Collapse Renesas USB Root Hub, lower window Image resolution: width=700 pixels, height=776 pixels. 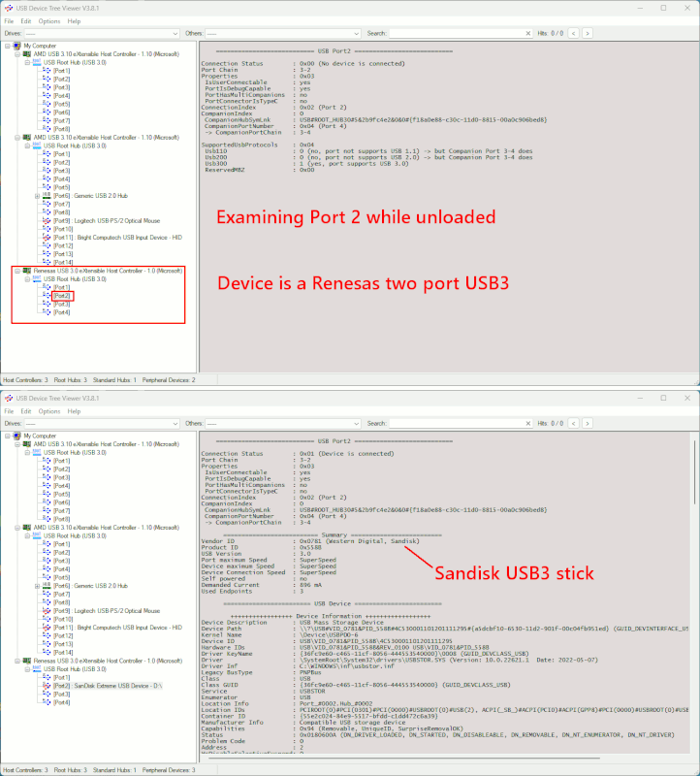[27, 669]
